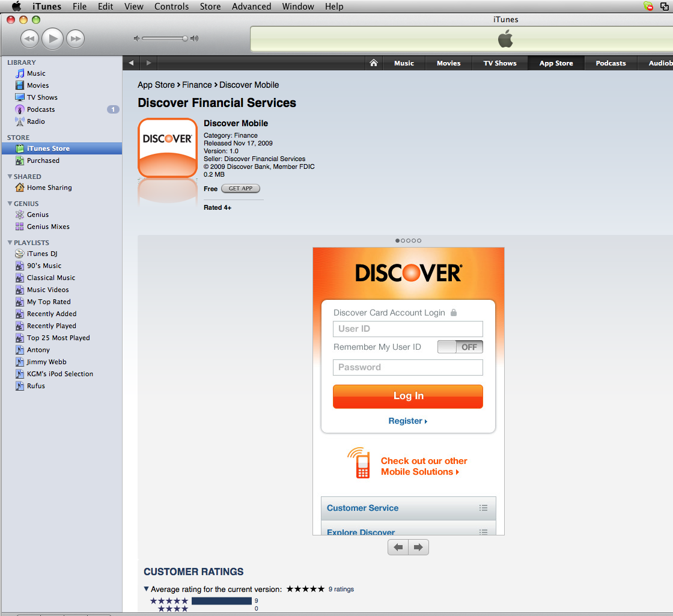The image size is (673, 616).
Task: Open the Jimmy Webb playlist
Action: [46, 362]
